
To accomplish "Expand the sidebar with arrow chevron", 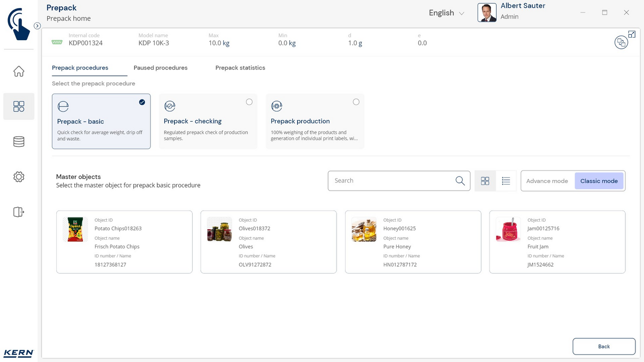I will click(x=37, y=26).
